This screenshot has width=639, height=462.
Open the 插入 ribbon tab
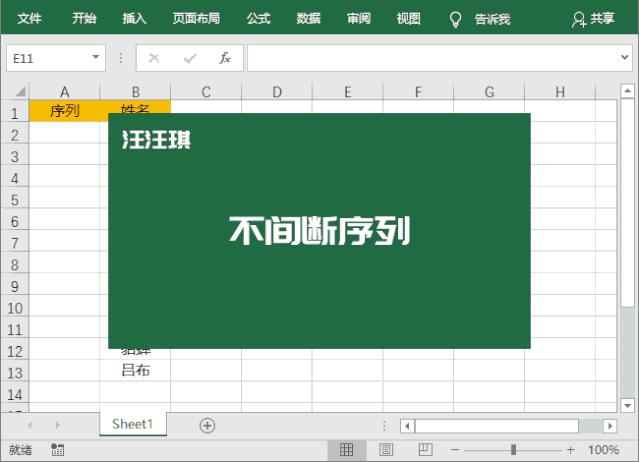point(134,19)
